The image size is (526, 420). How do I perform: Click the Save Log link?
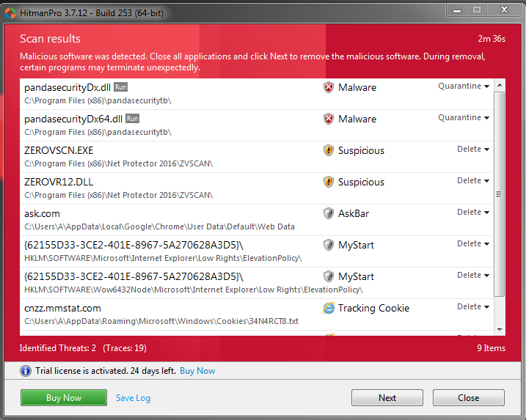pos(134,398)
